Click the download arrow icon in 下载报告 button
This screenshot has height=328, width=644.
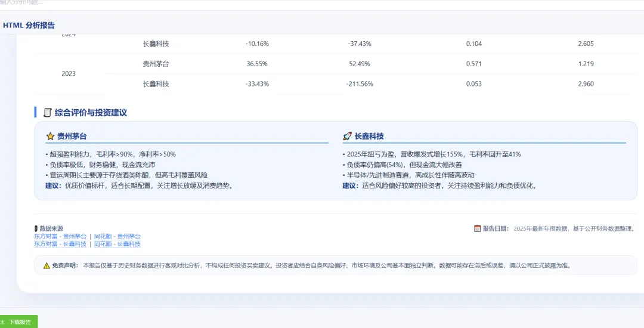[3, 322]
